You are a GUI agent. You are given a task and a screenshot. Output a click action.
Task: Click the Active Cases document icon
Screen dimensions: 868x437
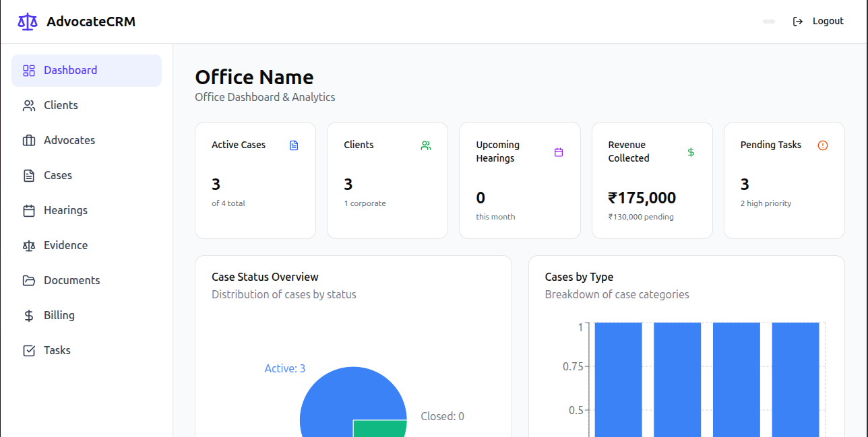(x=294, y=145)
